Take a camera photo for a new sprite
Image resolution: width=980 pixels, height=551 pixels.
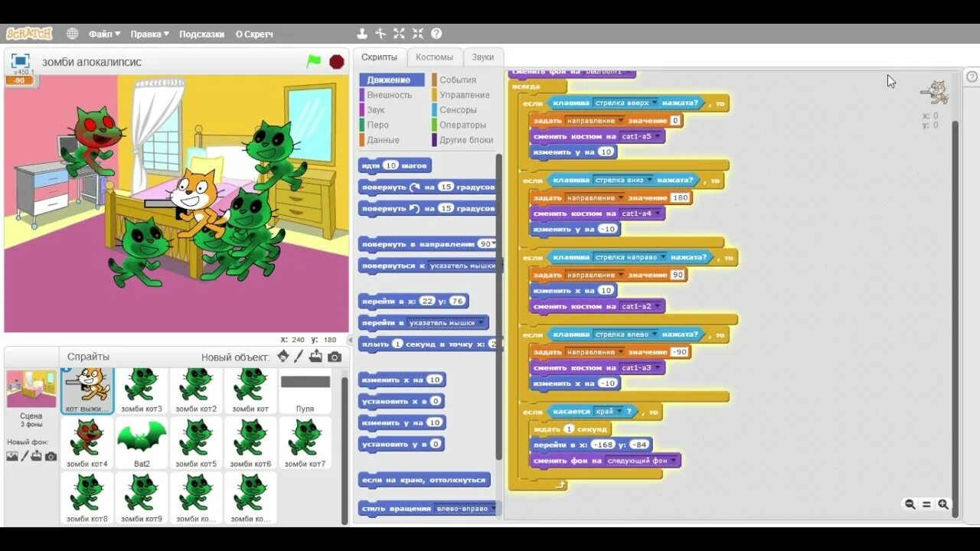pos(333,356)
